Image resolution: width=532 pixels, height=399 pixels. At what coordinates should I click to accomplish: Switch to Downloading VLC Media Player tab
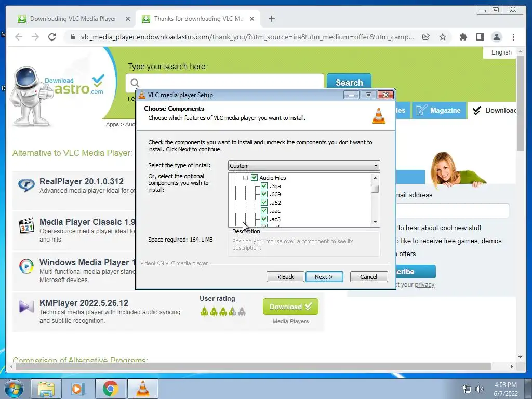(x=73, y=19)
